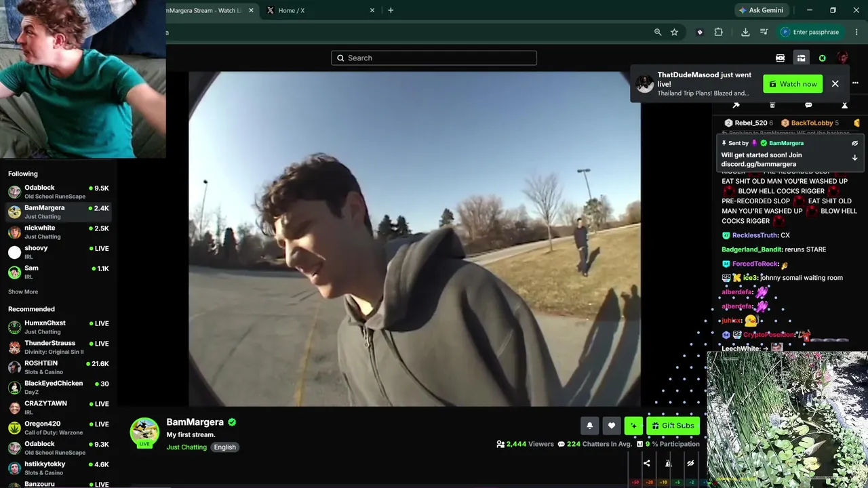Click the video player area

tap(414, 239)
